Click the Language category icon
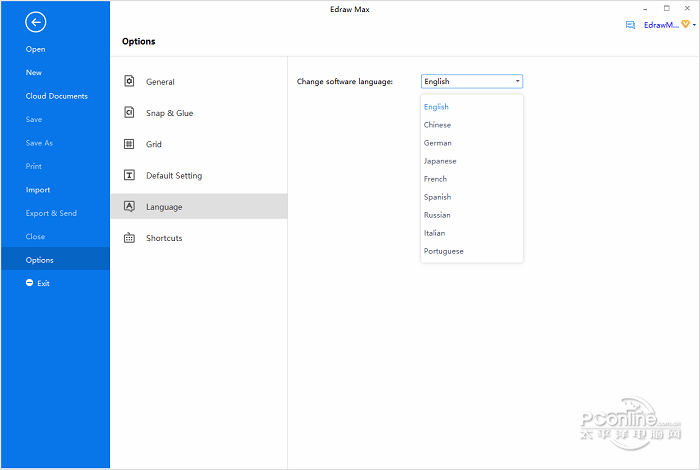This screenshot has height=470, width=700. (x=129, y=206)
